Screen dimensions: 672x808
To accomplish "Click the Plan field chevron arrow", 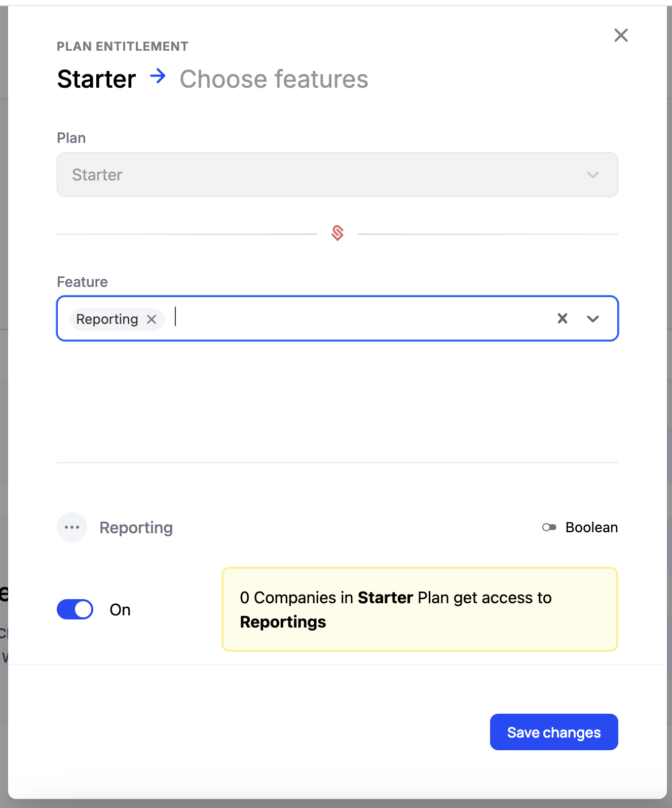I will click(592, 175).
